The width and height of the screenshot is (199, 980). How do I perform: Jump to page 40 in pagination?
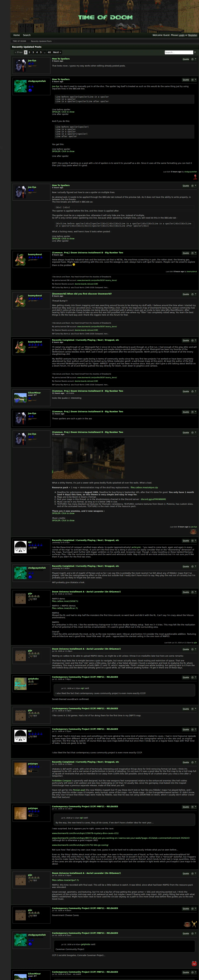pos(49,52)
